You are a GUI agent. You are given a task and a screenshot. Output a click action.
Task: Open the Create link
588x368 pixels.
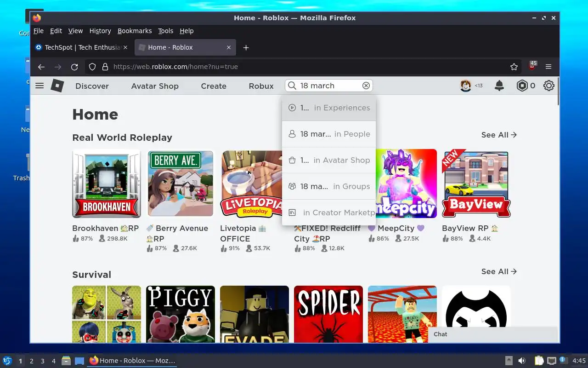[x=214, y=86]
